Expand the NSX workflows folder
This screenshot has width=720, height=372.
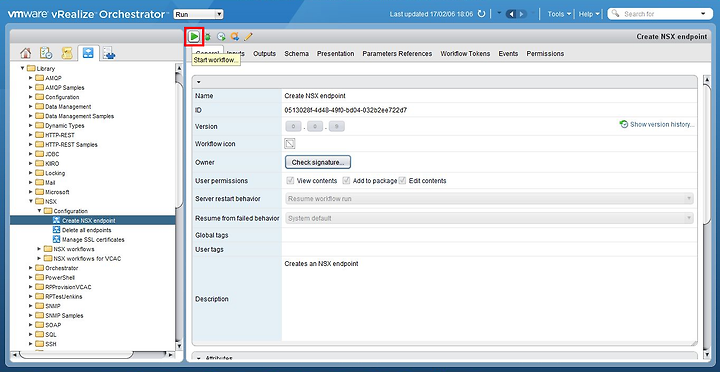tap(39, 249)
